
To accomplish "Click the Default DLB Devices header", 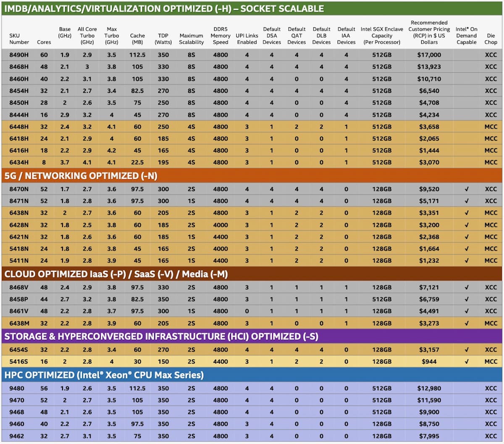I will click(x=321, y=36).
